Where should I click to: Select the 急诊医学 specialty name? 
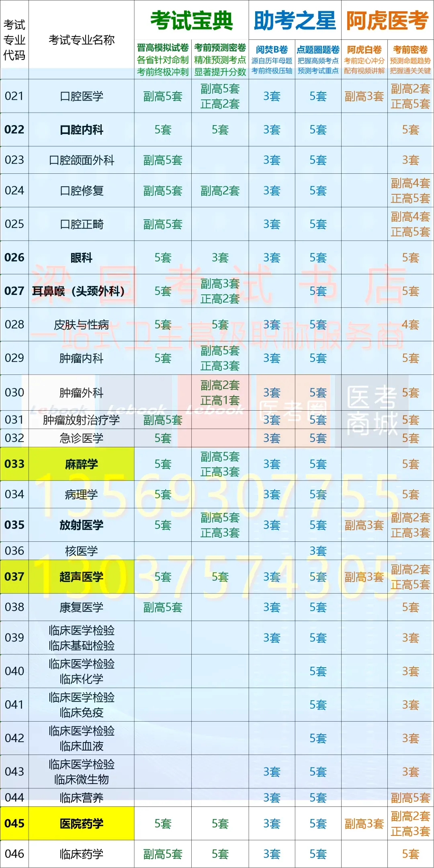point(82,438)
